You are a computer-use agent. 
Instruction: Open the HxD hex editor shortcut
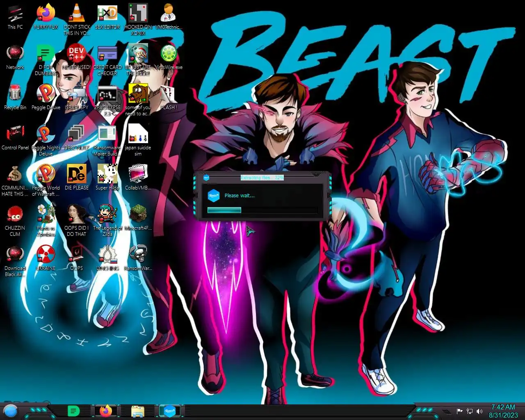point(107,16)
